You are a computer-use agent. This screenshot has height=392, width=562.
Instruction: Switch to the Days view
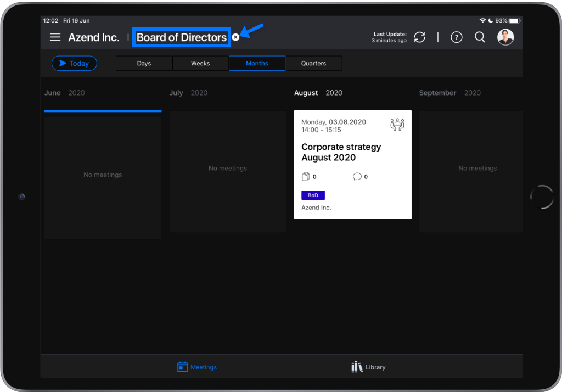tap(144, 64)
